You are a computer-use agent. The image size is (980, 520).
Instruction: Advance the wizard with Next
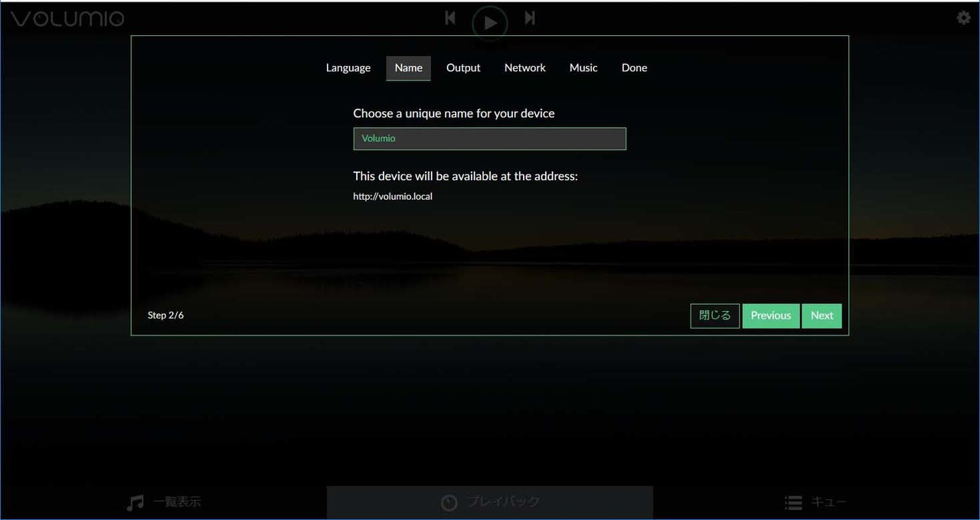click(x=822, y=316)
